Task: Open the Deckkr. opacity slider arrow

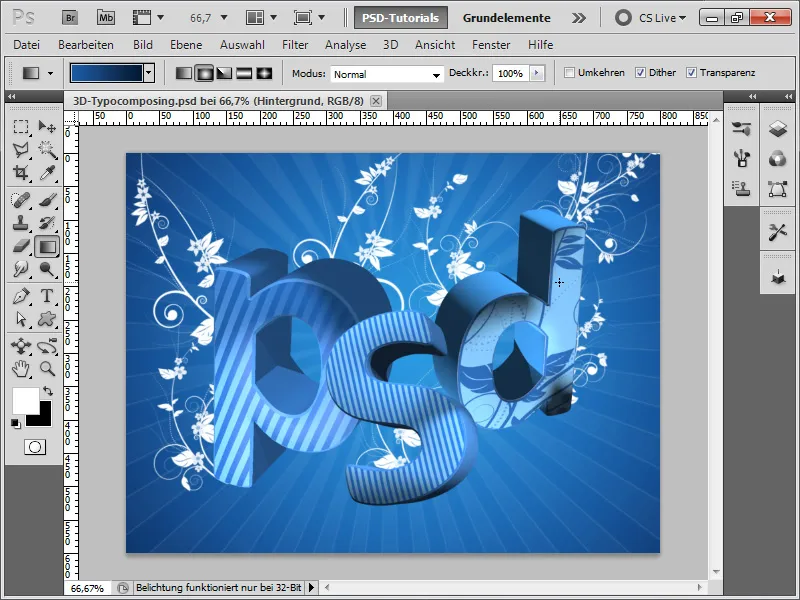Action: pos(536,73)
